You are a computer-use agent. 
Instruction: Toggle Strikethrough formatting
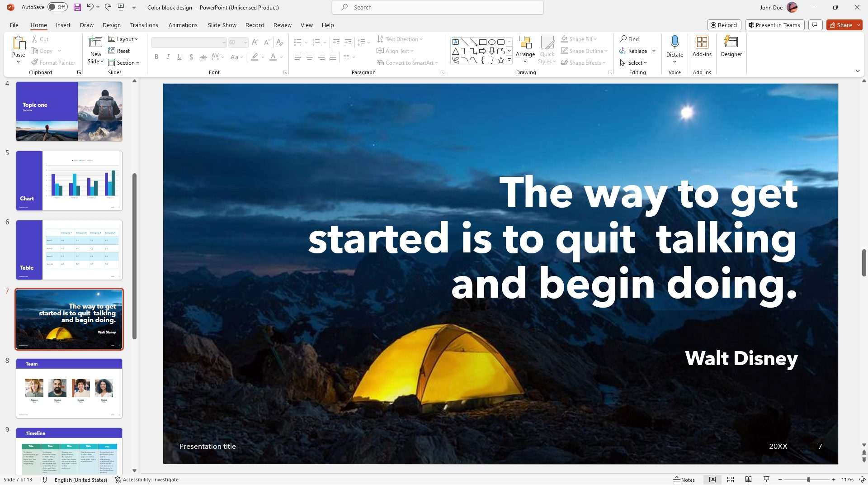203,57
